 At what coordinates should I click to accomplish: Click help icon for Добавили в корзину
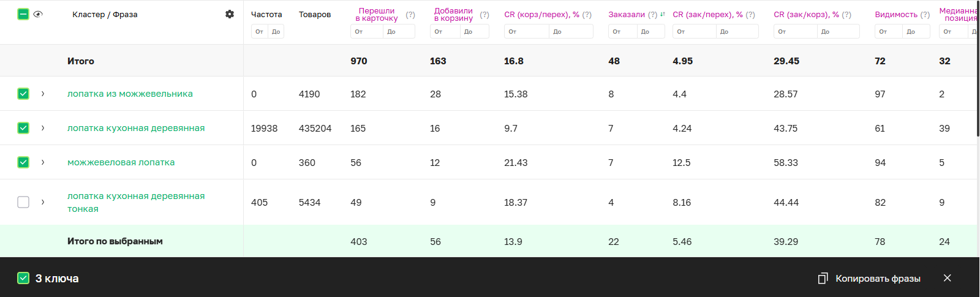tap(484, 15)
